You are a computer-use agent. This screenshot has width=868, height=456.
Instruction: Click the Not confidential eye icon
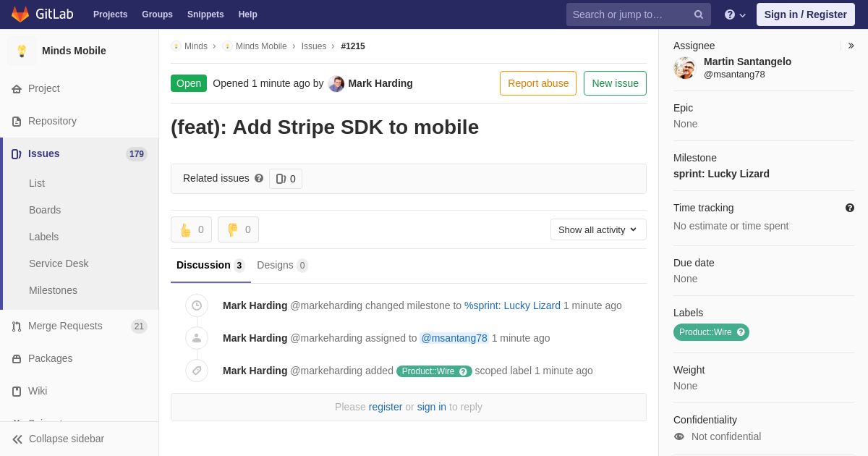pyautogui.click(x=679, y=436)
